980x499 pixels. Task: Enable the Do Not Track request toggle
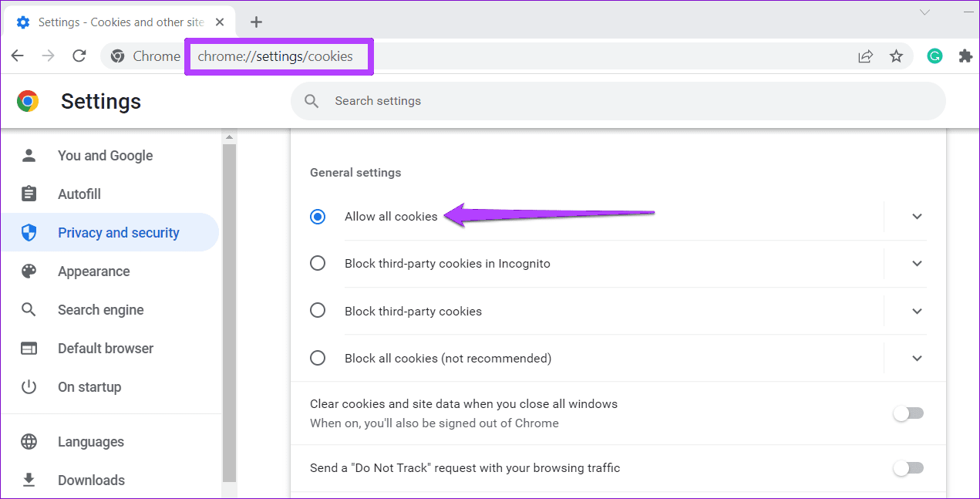click(908, 468)
